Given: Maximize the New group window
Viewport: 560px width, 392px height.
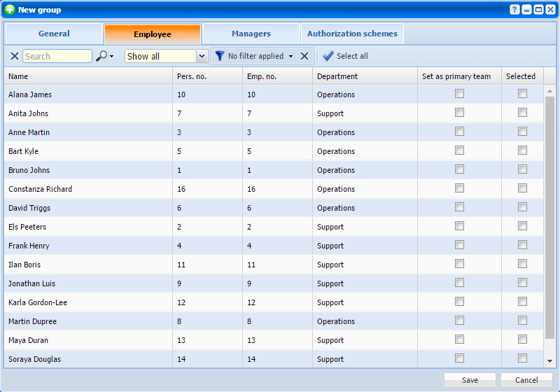Looking at the screenshot, I should [538, 10].
